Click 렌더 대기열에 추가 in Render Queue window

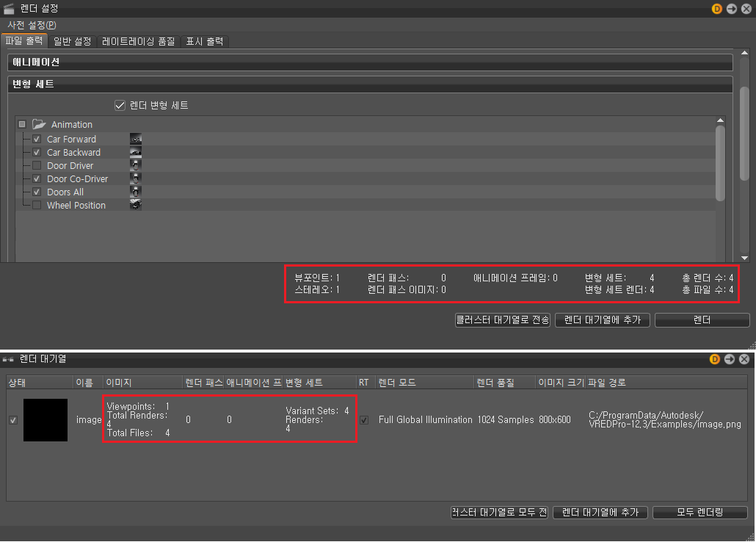click(600, 512)
